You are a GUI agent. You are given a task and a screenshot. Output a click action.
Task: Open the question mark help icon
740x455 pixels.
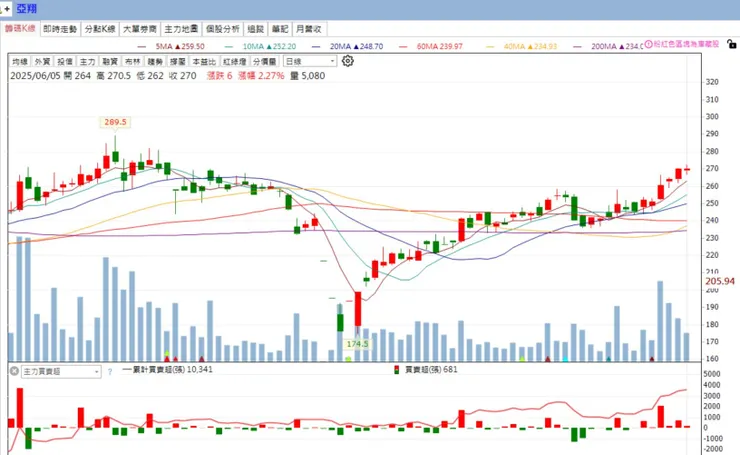tap(109, 372)
